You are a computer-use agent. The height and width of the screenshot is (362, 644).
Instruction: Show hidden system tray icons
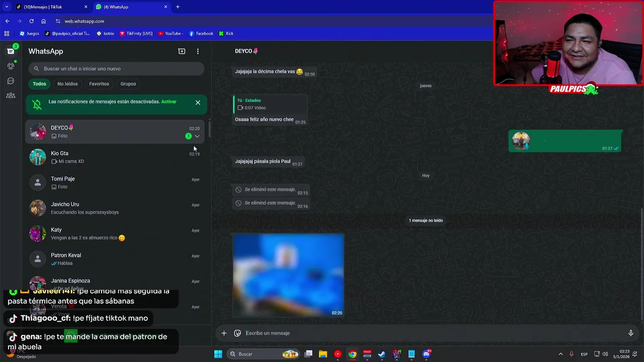(x=560, y=354)
